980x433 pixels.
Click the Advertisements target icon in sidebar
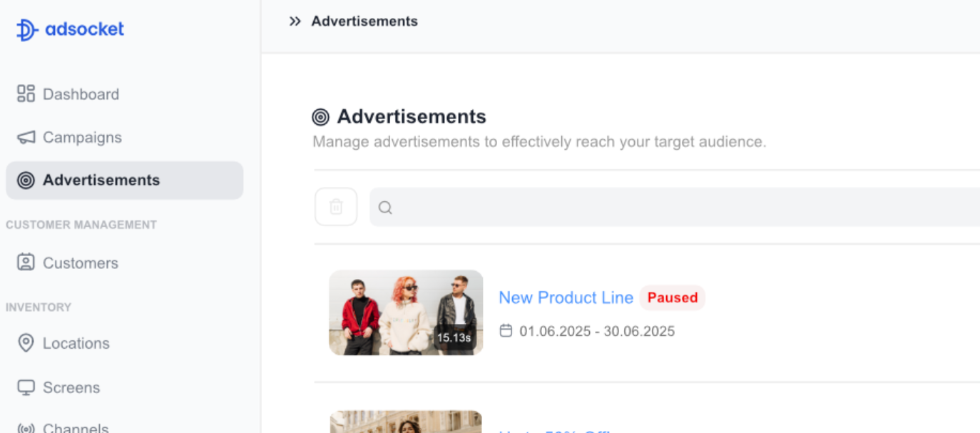coord(26,180)
